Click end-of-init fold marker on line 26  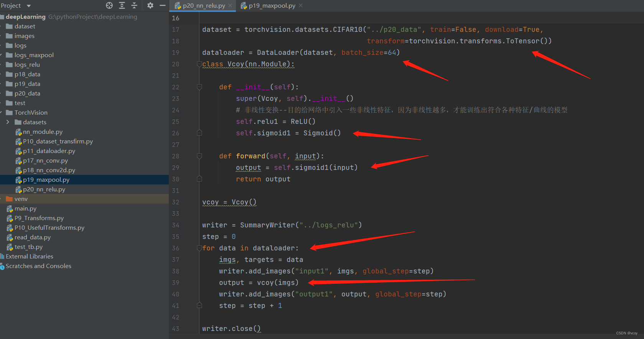point(199,133)
